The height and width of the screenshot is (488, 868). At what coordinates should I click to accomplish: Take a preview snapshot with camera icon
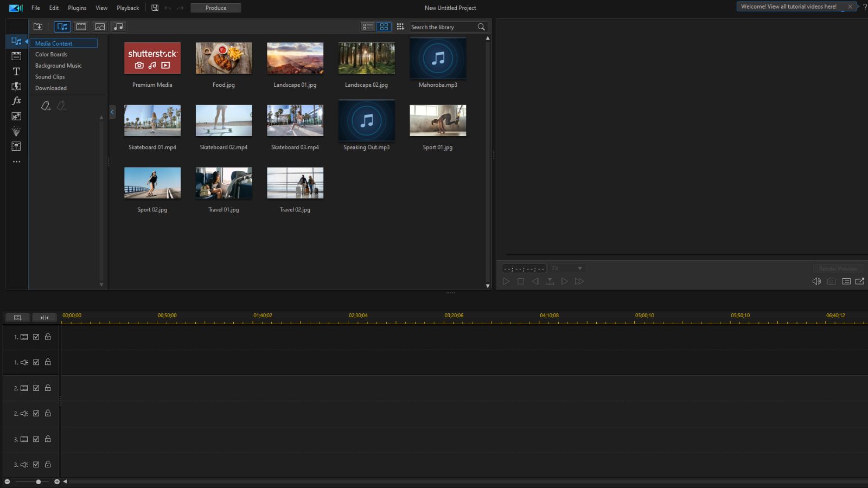point(831,281)
